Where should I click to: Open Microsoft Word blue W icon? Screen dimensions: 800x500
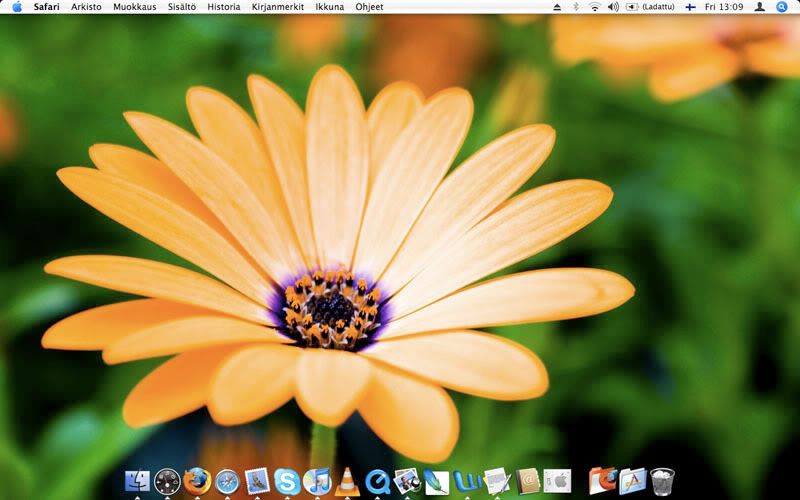(x=467, y=481)
